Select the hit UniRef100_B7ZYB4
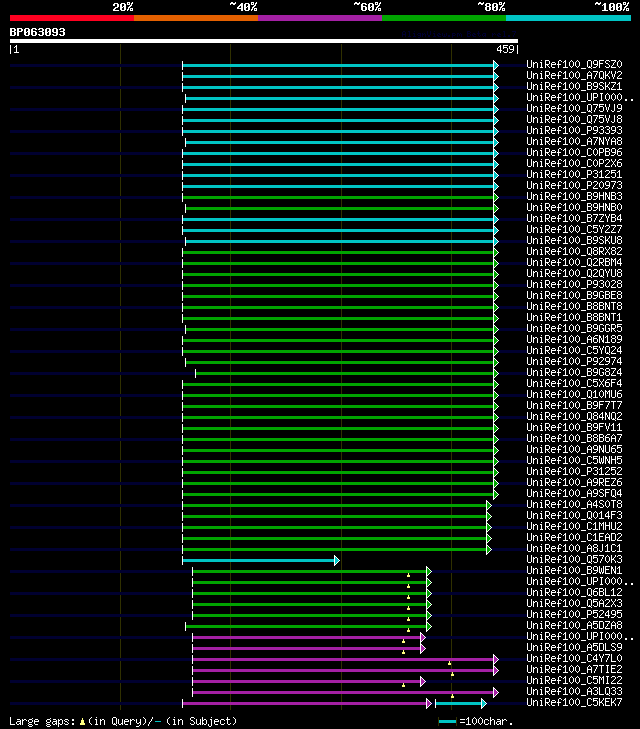Image resolution: width=640 pixels, height=729 pixels. pyautogui.click(x=574, y=219)
